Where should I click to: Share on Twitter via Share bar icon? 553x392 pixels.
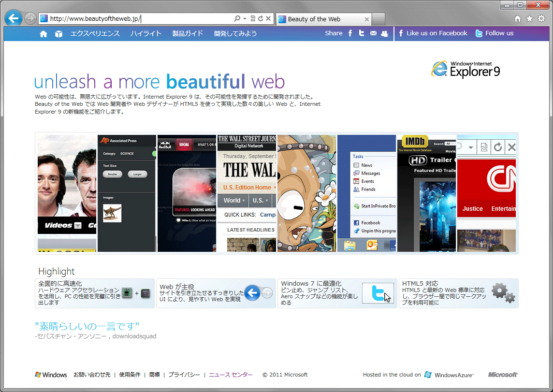point(362,33)
